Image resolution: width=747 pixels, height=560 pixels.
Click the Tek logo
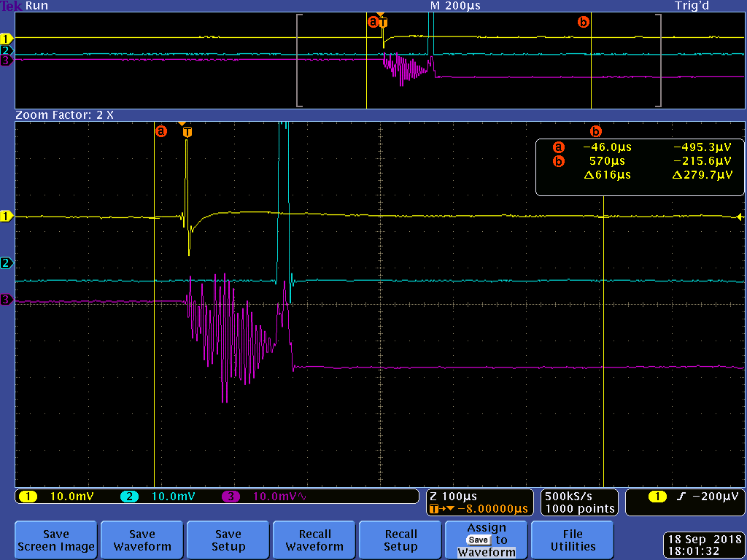coord(12,6)
